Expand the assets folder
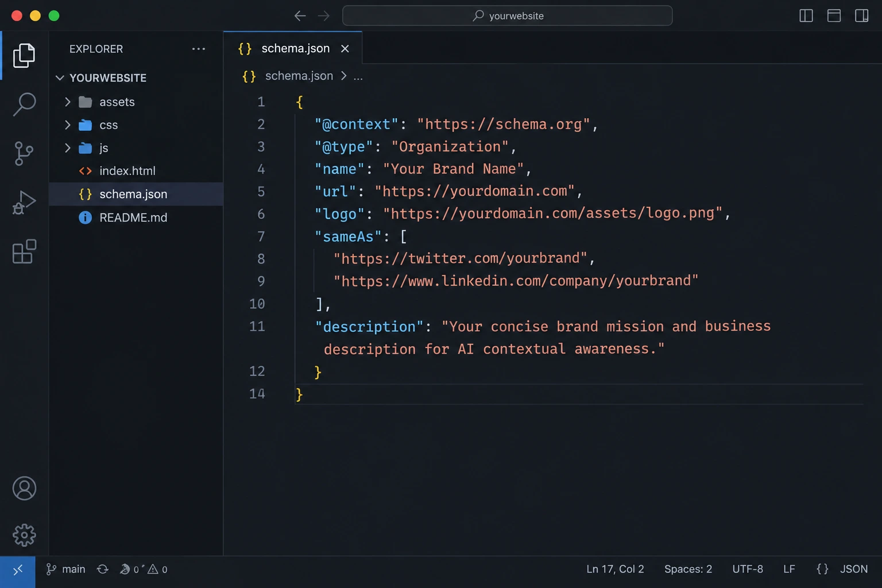The height and width of the screenshot is (588, 882). pyautogui.click(x=68, y=102)
